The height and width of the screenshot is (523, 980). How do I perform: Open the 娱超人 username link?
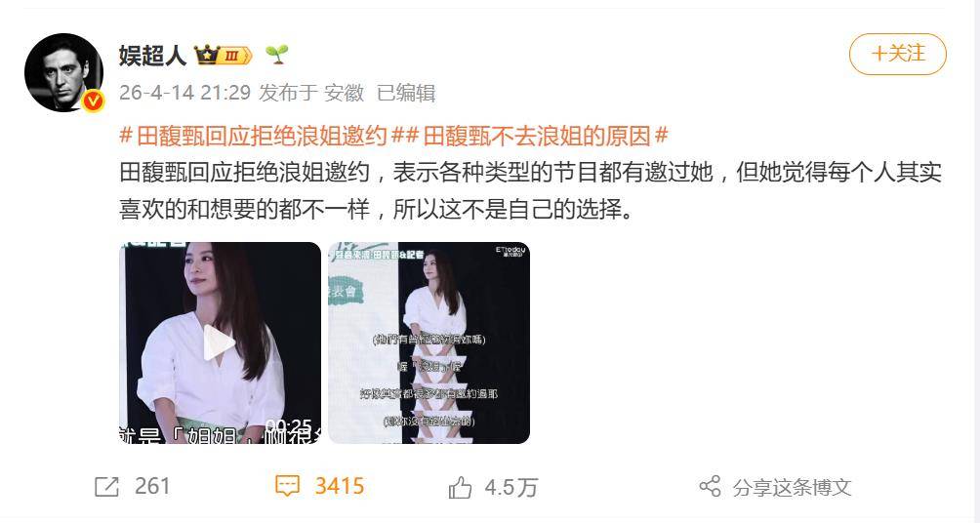[x=152, y=56]
